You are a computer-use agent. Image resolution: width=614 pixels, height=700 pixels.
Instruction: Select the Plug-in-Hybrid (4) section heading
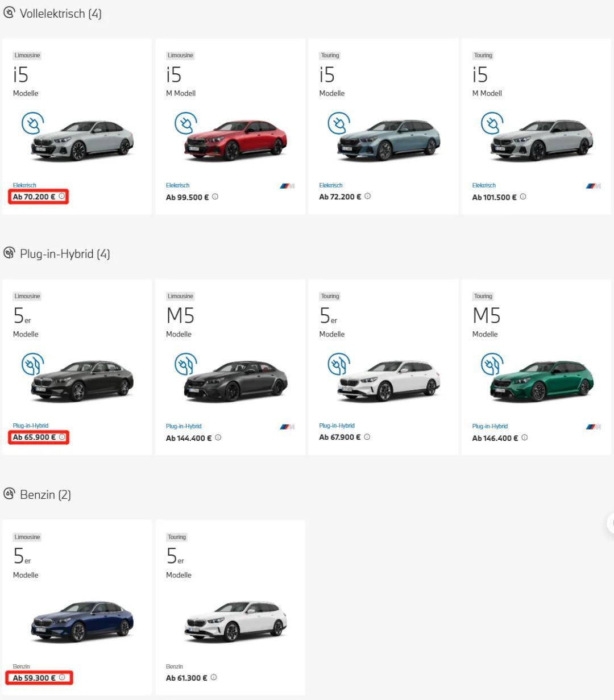pos(64,254)
